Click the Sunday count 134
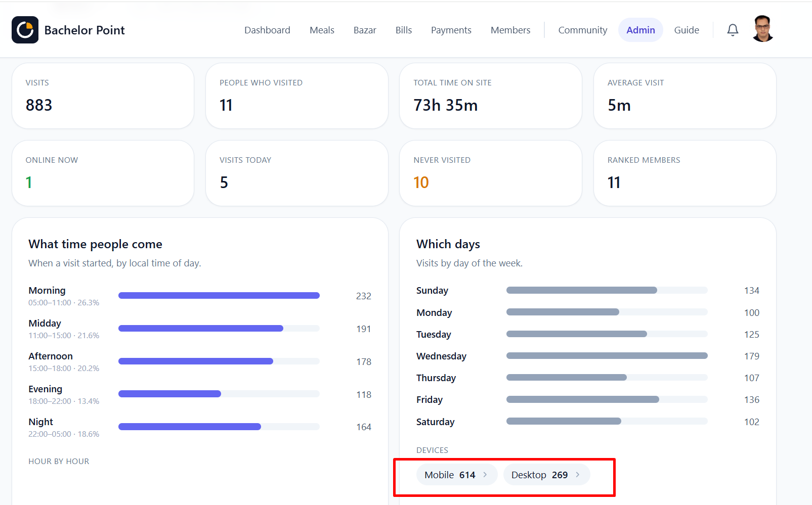Screen dimensions: 812x505 (752, 291)
